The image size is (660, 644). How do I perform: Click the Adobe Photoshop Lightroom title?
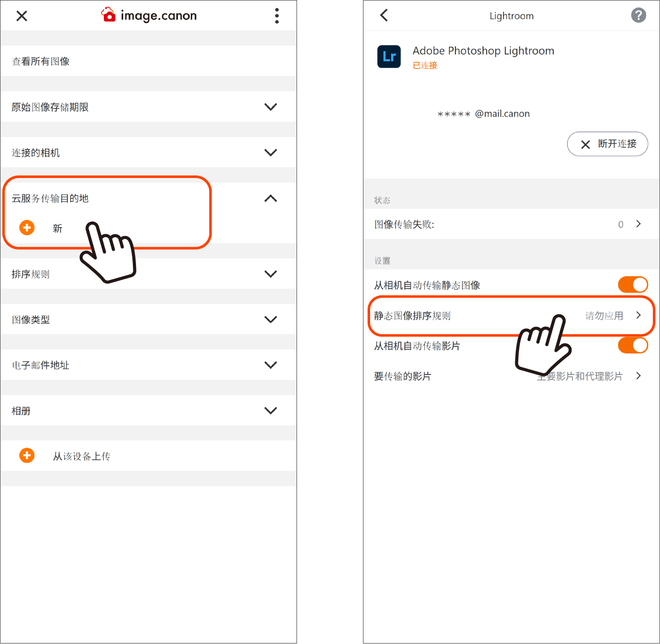click(x=483, y=51)
